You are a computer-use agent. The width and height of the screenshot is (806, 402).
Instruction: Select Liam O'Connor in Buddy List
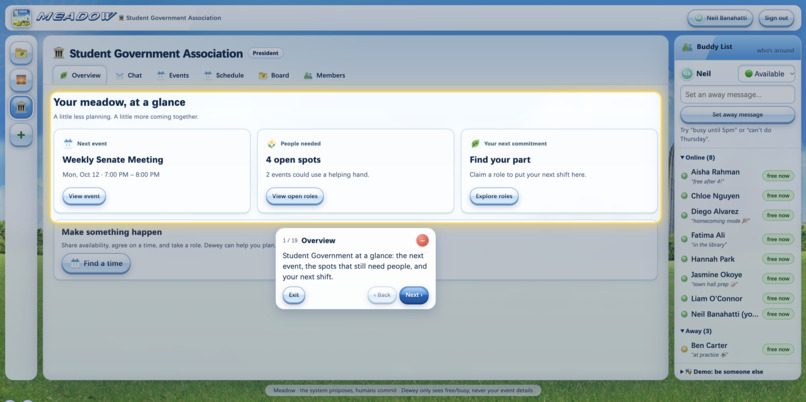click(x=737, y=299)
